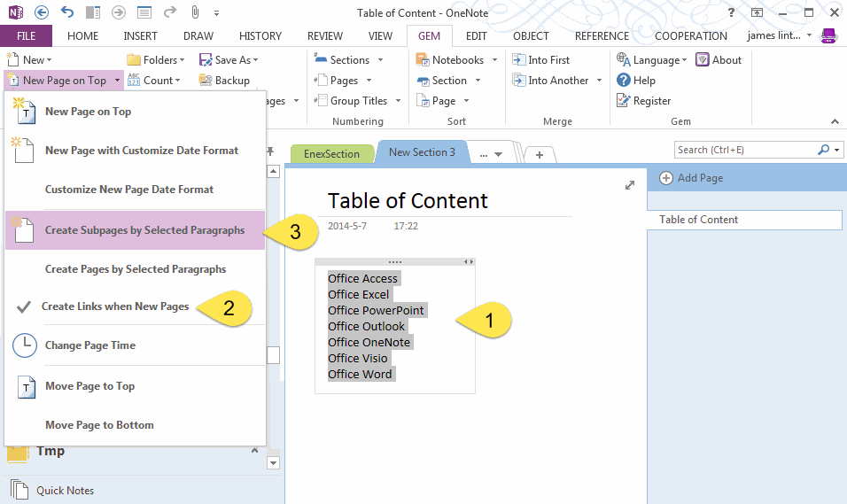Collapse the Tmp notebook chevron

point(254,451)
